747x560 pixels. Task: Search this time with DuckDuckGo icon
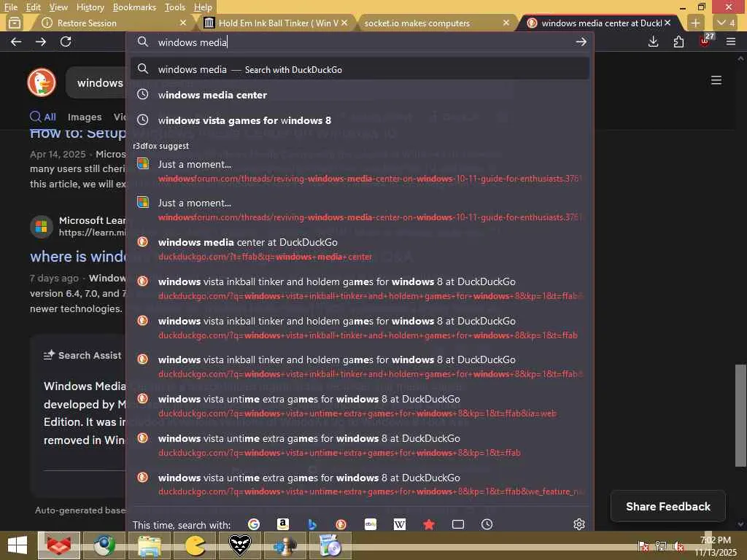341,524
